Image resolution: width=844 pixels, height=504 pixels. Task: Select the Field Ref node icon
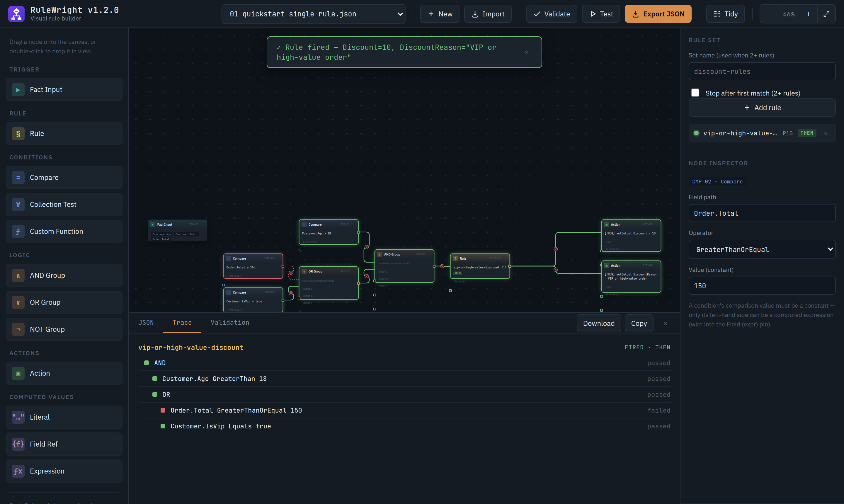pos(18,444)
